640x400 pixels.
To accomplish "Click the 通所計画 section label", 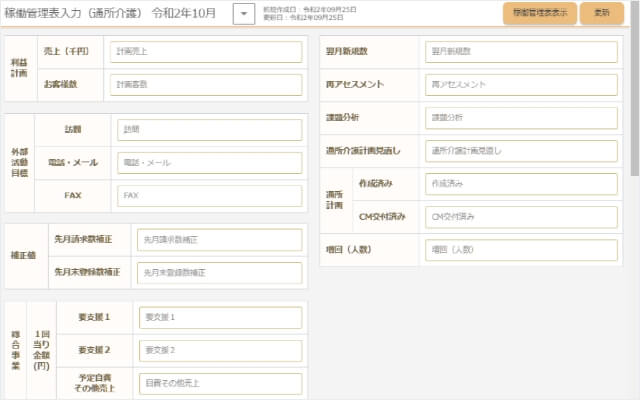I will pyautogui.click(x=334, y=200).
